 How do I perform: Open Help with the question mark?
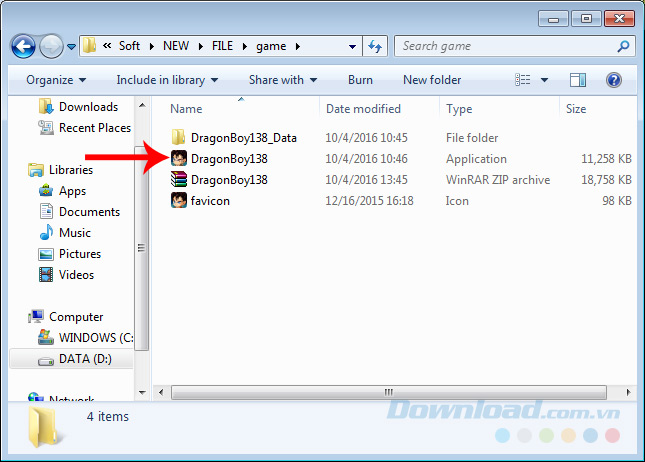point(614,80)
